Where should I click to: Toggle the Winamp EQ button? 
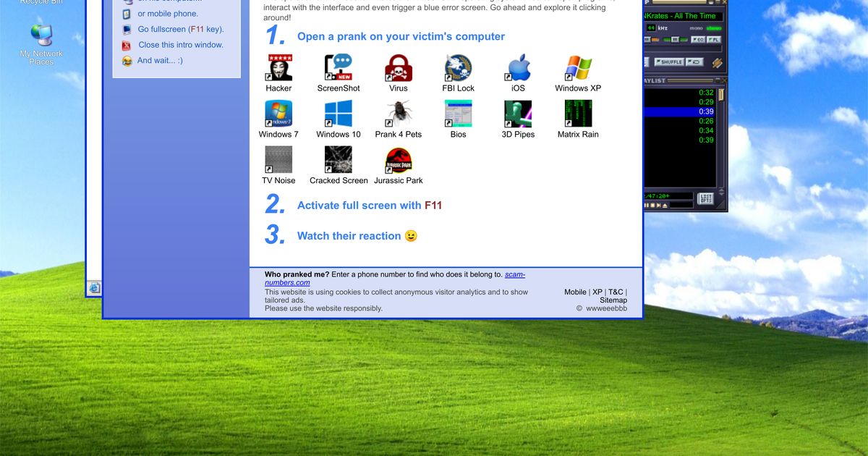[698, 40]
